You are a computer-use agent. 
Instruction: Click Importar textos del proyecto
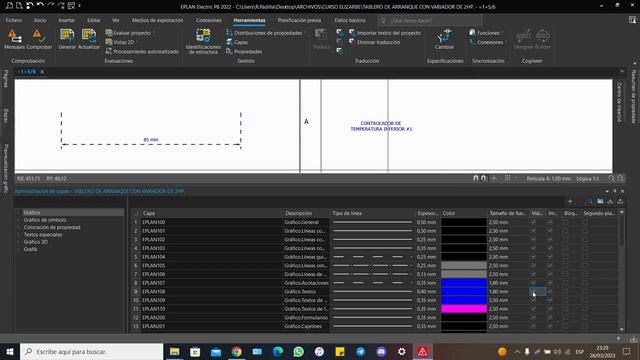coord(385,33)
